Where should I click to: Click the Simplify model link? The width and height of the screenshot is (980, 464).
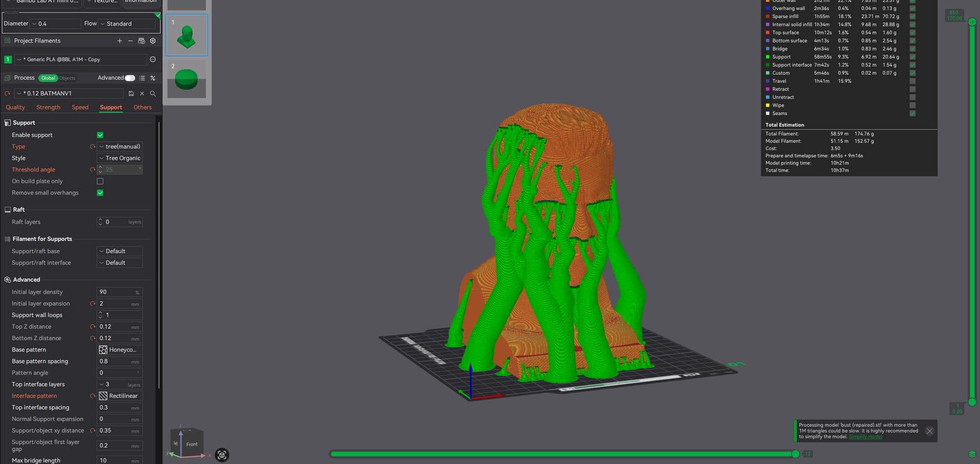(865, 437)
